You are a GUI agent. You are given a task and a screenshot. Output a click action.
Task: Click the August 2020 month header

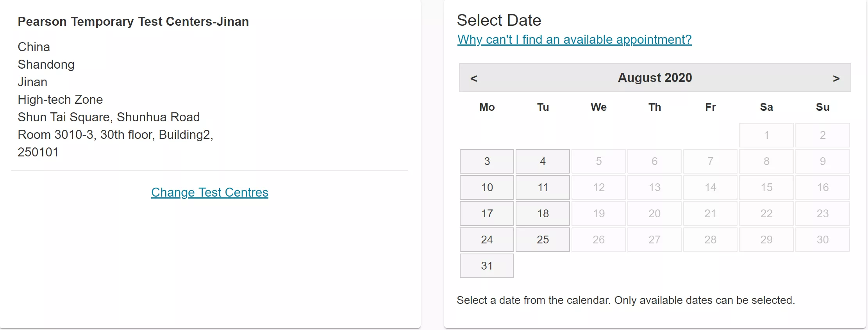pos(655,78)
